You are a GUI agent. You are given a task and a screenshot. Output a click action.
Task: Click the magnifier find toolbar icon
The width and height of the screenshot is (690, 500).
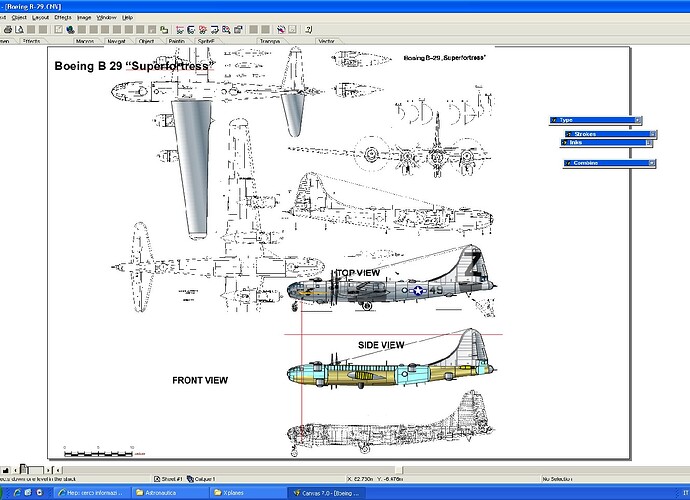[x=226, y=29]
